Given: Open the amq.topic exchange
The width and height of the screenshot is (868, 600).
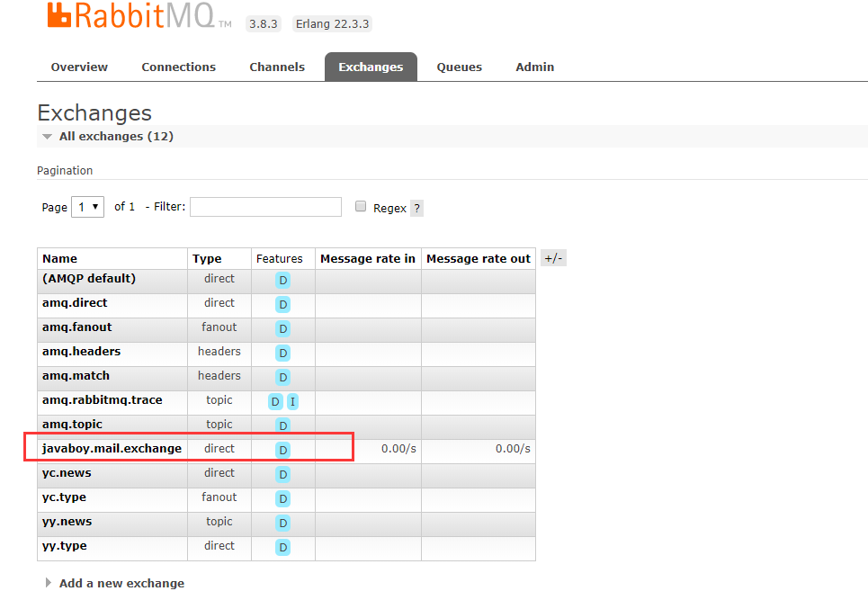Looking at the screenshot, I should (x=72, y=425).
